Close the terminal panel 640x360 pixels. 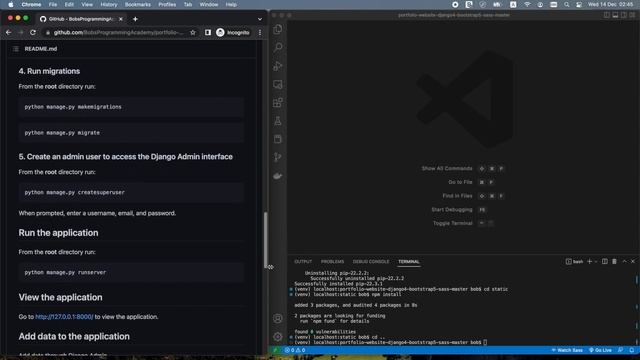point(633,261)
